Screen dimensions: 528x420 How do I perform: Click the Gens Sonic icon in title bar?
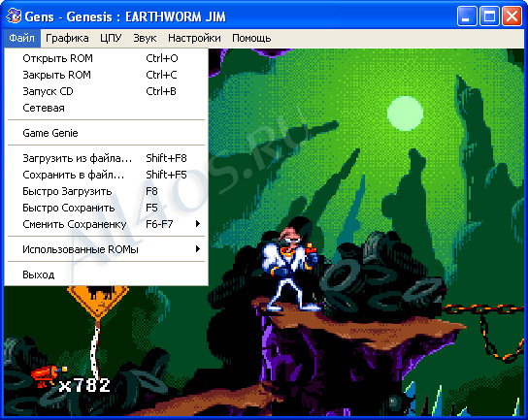[14, 16]
